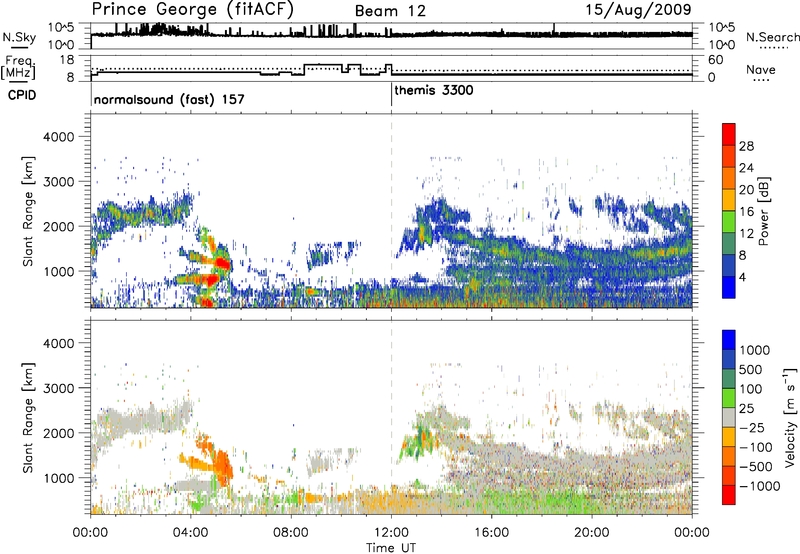Select the 12 tick on Power colorbar
Viewport: 800px width, 554px height.
(746, 234)
